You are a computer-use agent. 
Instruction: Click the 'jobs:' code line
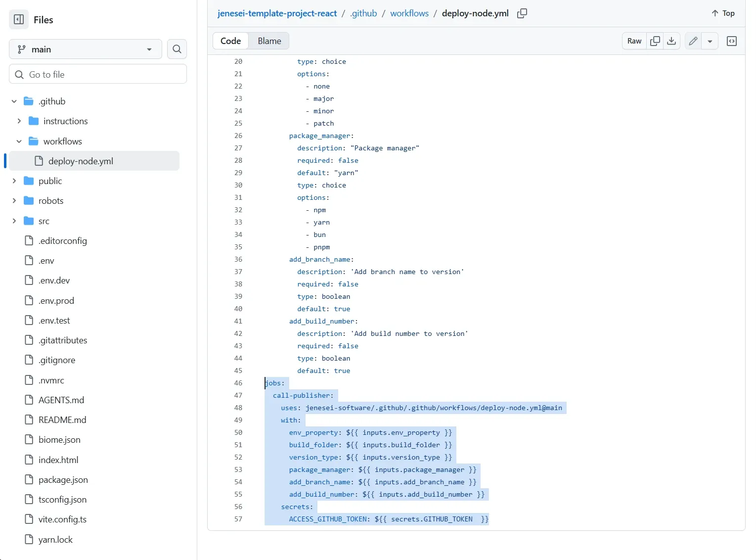click(275, 383)
